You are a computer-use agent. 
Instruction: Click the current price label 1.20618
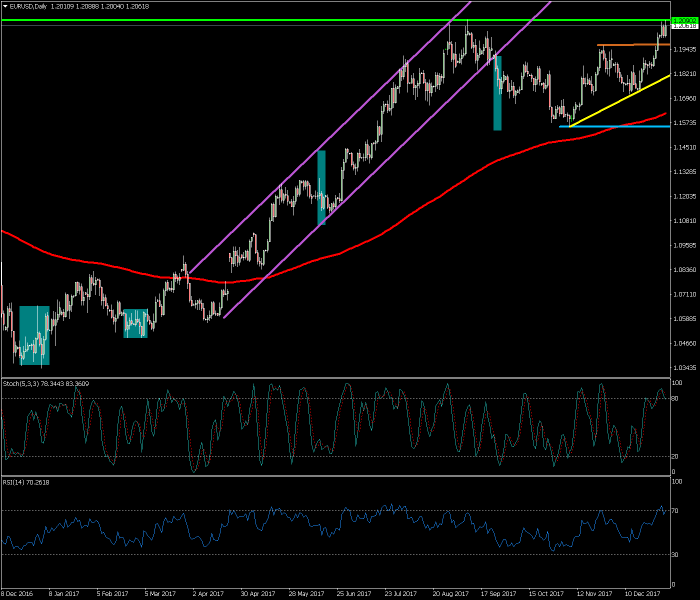click(x=684, y=26)
